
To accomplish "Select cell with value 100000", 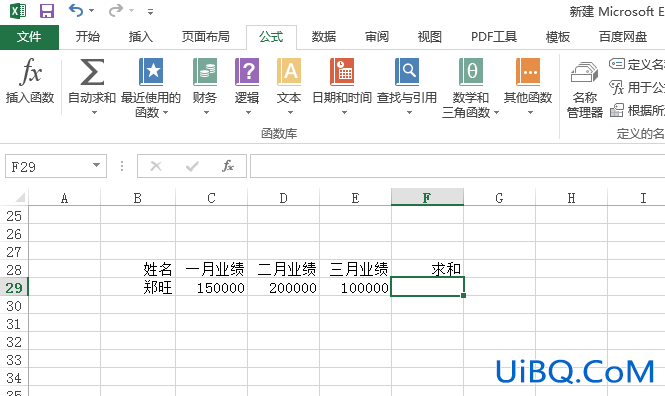I will click(x=355, y=287).
